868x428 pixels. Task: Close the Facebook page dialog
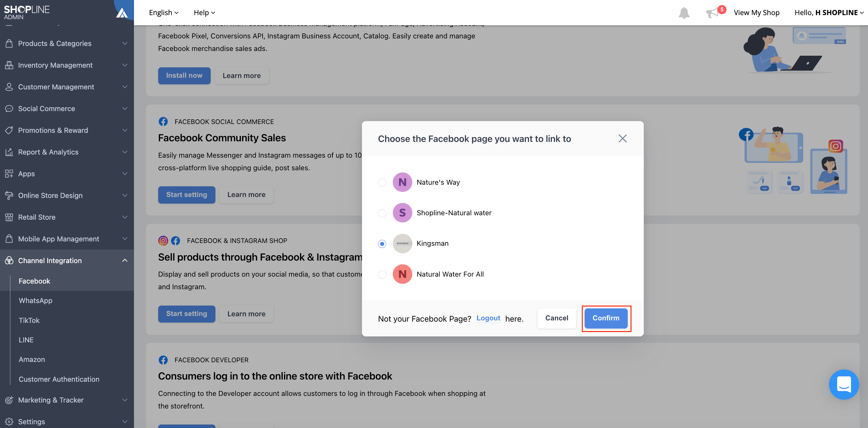(622, 138)
